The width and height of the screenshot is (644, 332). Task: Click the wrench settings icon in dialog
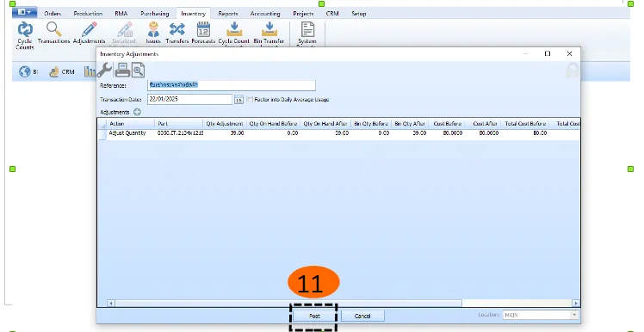click(x=104, y=71)
